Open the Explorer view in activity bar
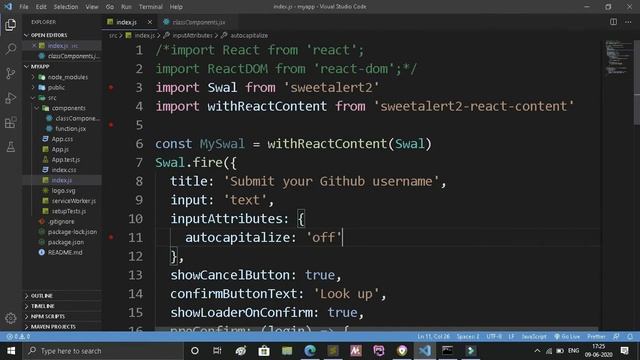The height and width of the screenshot is (360, 640). 11,25
